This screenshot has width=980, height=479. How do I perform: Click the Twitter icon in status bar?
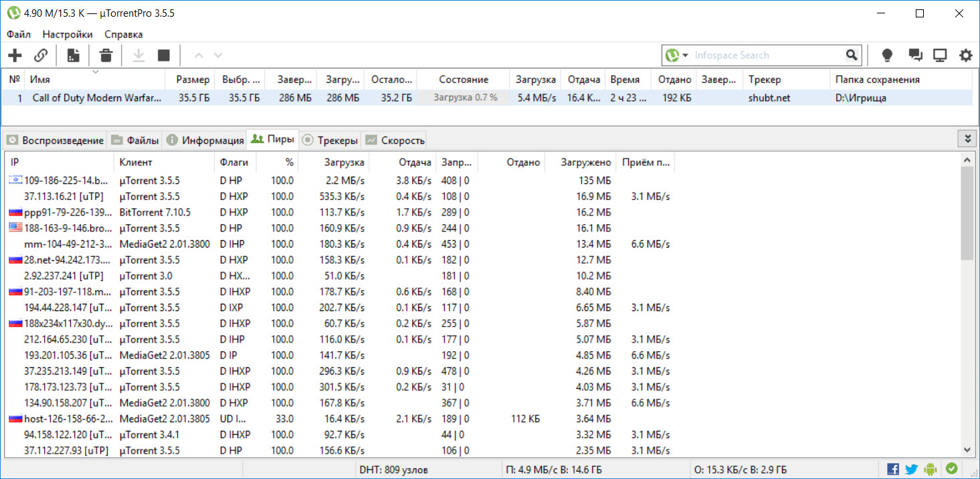912,469
